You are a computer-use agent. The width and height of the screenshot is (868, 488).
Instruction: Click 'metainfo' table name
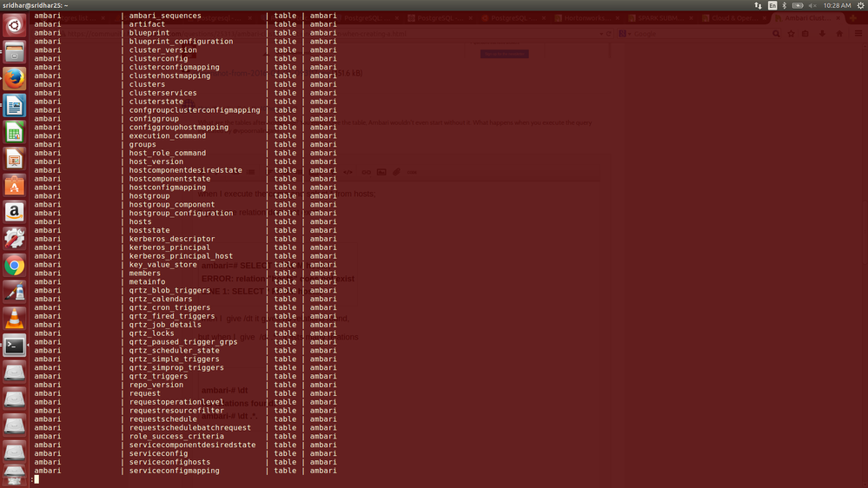[147, 281]
